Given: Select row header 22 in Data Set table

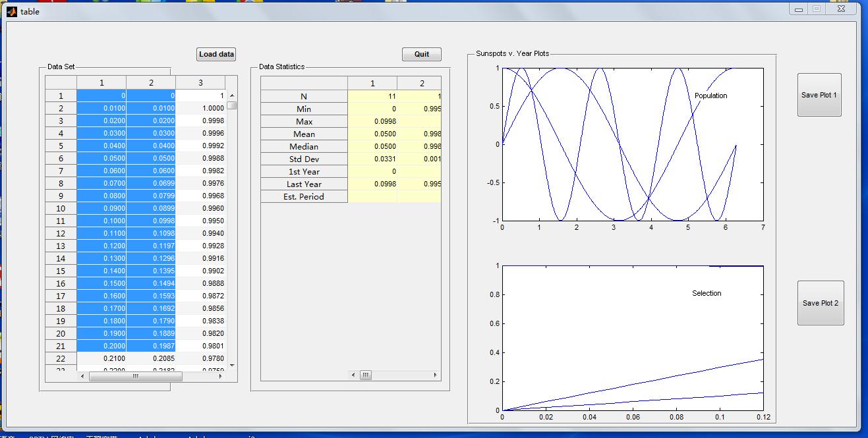Looking at the screenshot, I should (x=61, y=358).
